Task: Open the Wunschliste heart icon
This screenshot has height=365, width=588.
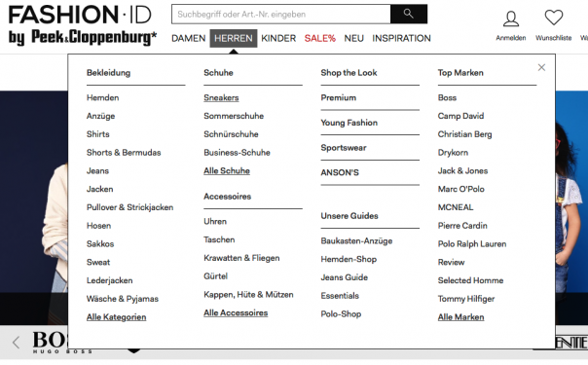Action: click(554, 18)
